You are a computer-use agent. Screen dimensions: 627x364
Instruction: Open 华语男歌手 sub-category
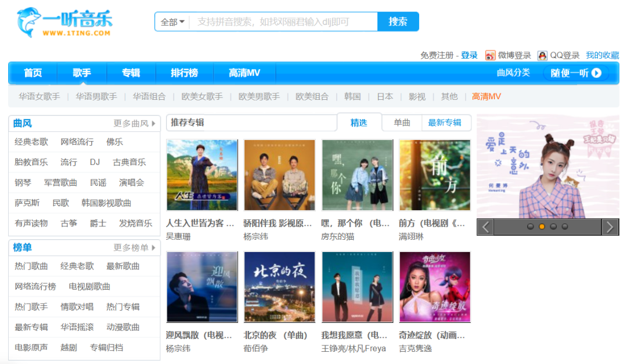(96, 96)
